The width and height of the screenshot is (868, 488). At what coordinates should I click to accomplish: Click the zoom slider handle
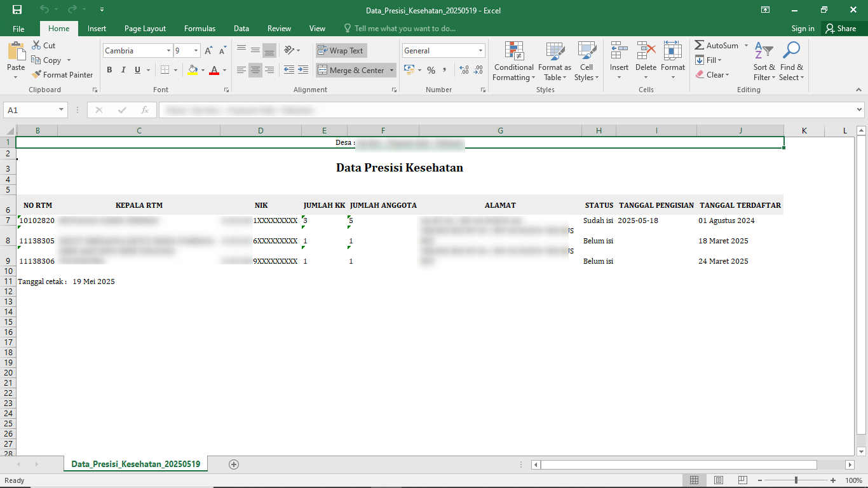[x=796, y=480]
